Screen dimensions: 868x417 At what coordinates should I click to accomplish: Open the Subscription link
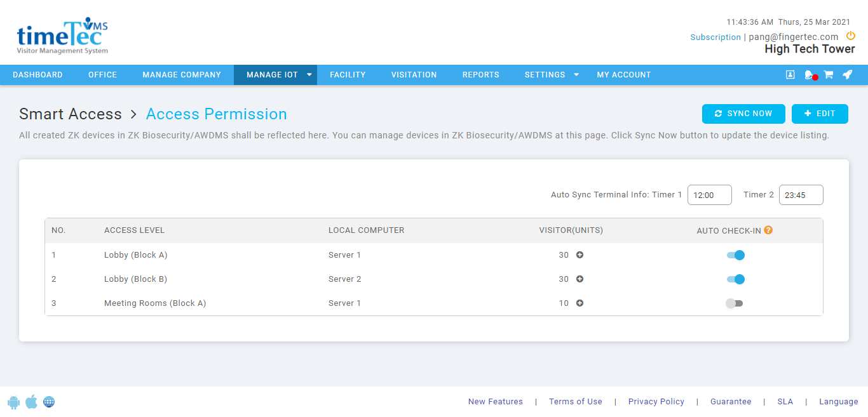(715, 37)
